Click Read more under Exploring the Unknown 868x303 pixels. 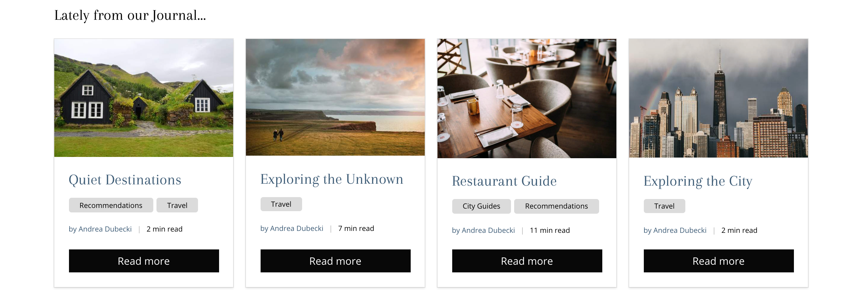[x=335, y=261]
